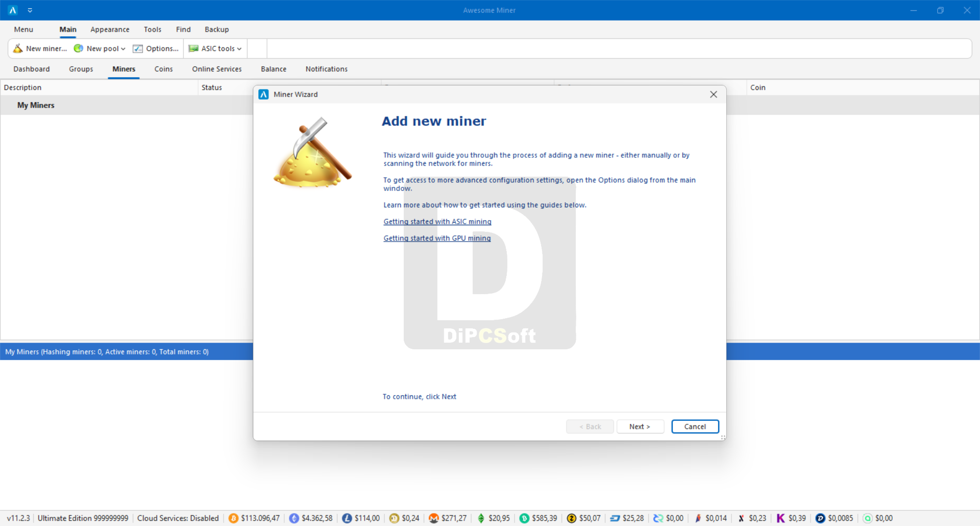
Task: Click the Bitcoin price icon $113.096,47
Action: point(233,518)
